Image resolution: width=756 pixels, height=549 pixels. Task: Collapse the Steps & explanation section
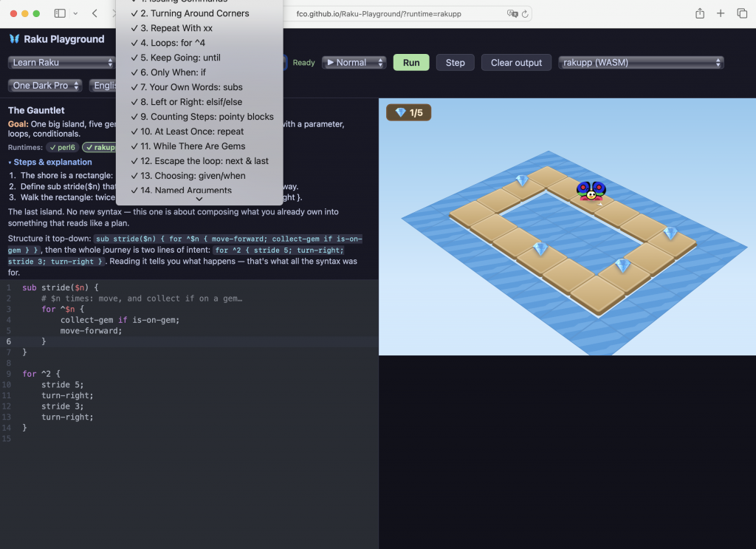tap(50, 162)
